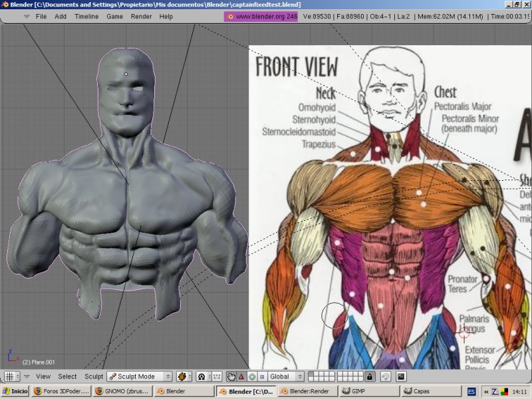Open the Timeline menu

coord(86,16)
